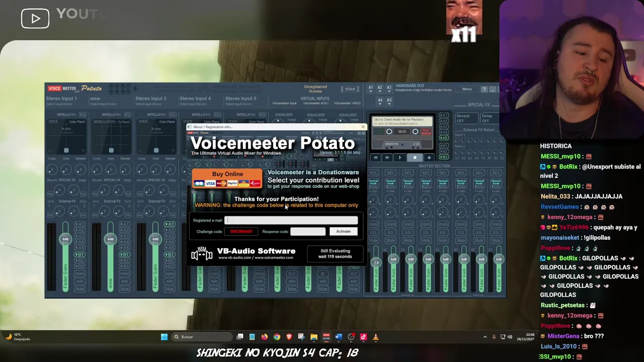Toggle recorder bus A1 button beside the cassette
Viewport: 644px width, 362px height.
[x=444, y=116]
